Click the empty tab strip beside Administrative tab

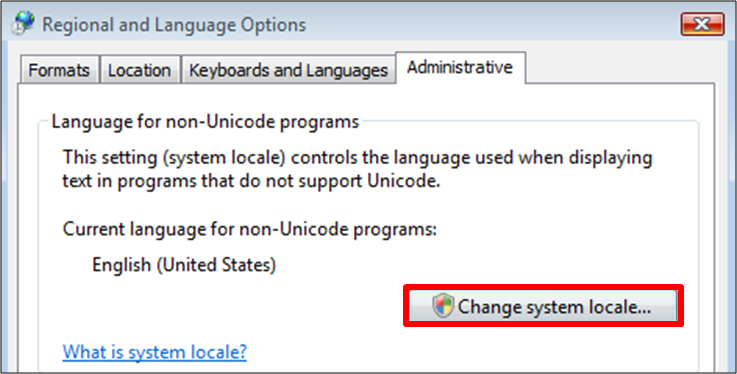[x=619, y=68]
